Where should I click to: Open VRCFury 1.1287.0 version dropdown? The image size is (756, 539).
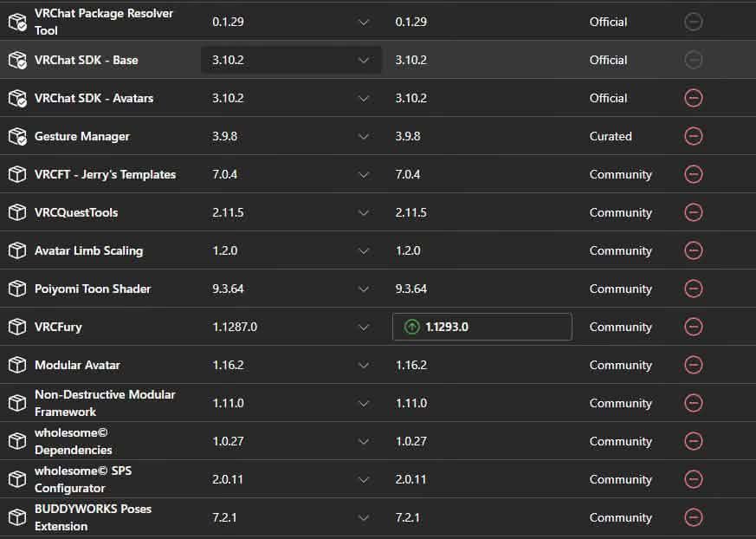[291, 327]
